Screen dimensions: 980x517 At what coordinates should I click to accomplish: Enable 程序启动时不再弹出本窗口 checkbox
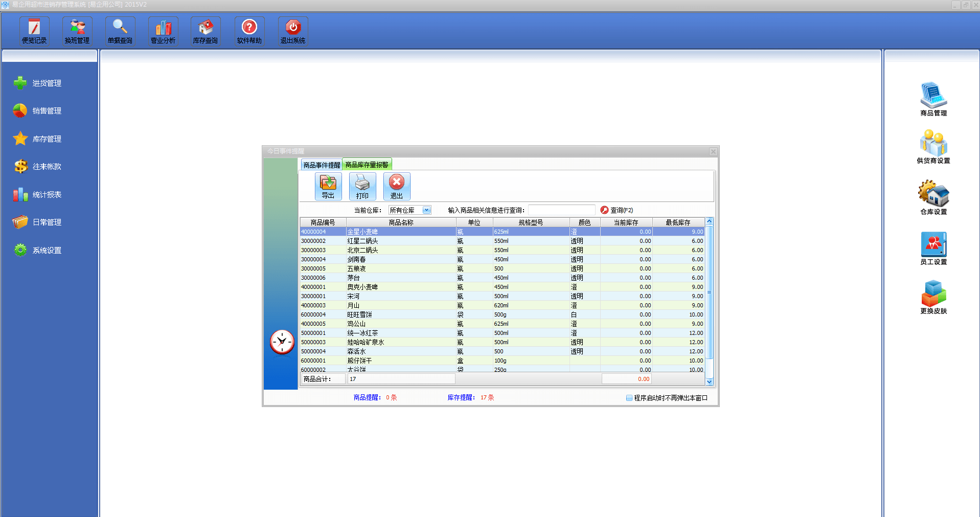629,398
